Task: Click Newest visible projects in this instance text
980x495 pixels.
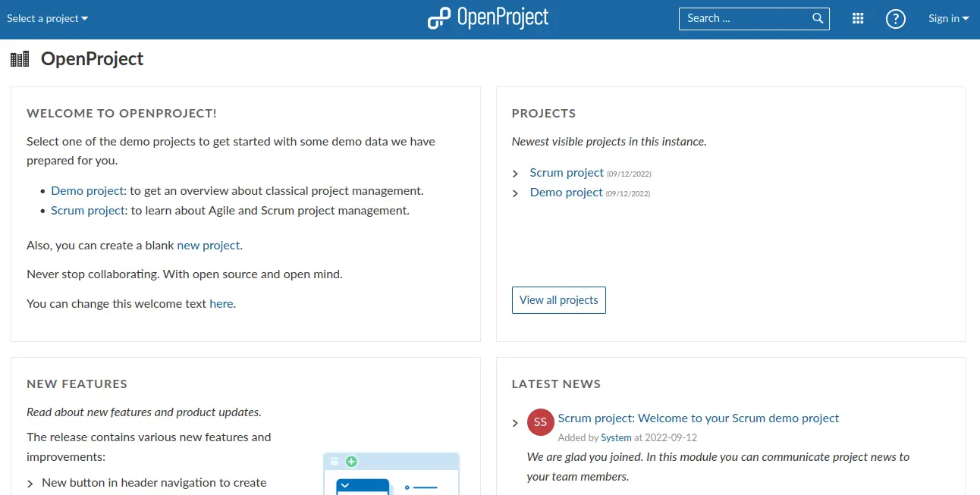Action: [x=609, y=142]
